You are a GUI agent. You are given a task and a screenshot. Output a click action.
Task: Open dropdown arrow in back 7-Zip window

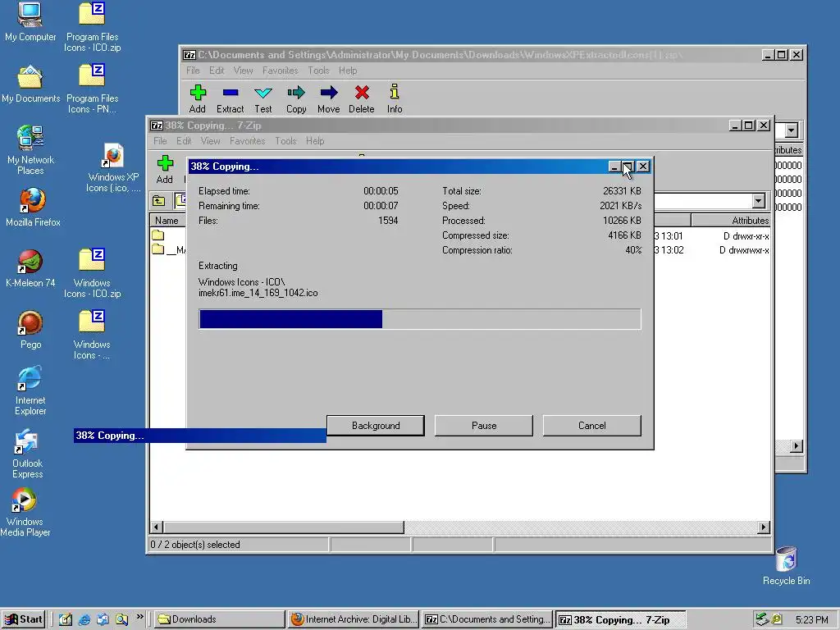[x=792, y=130]
